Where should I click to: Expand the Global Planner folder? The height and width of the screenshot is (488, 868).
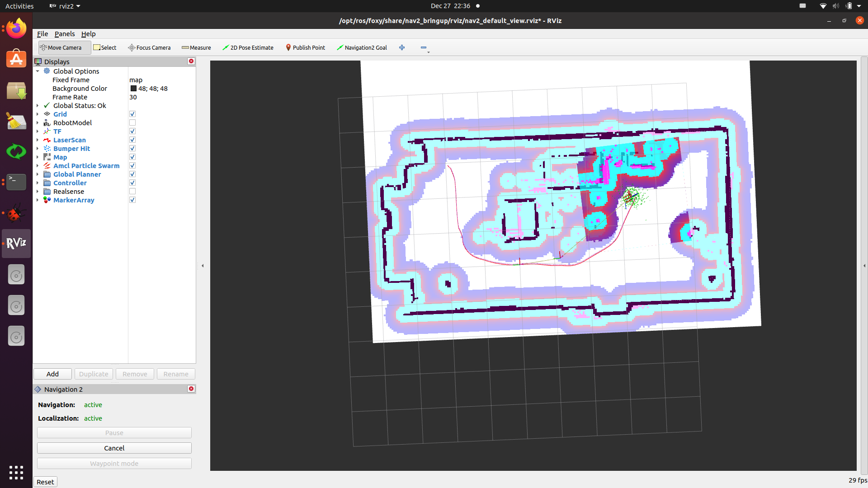click(x=38, y=174)
